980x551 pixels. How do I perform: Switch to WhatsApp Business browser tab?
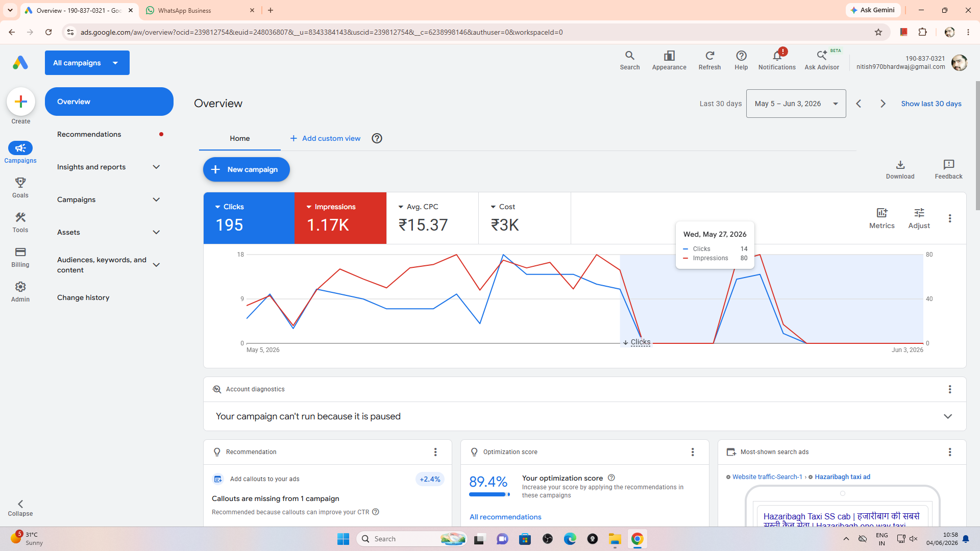coord(199,10)
